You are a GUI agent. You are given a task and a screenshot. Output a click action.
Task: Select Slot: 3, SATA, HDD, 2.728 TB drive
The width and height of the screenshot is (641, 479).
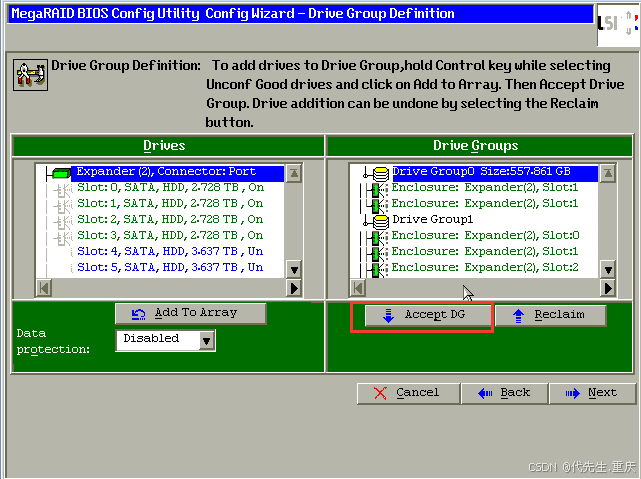pyautogui.click(x=170, y=235)
